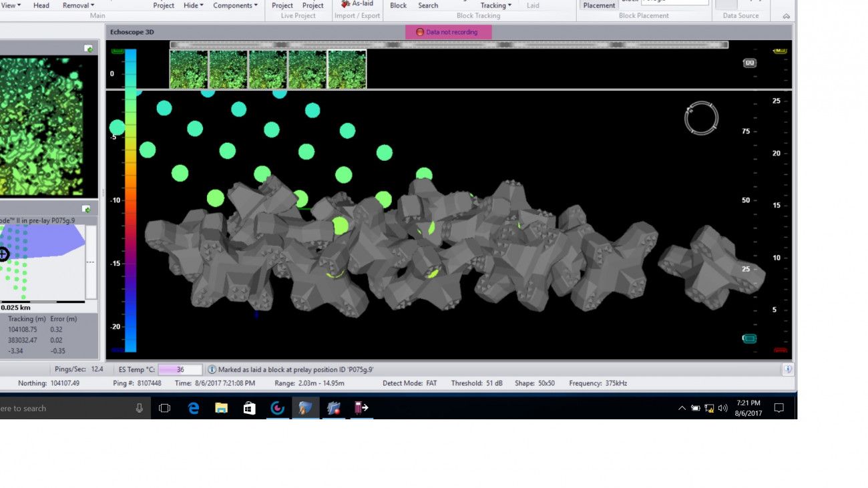Click the taskbar clock showing 7:21 PM
The image size is (868, 488).
(x=748, y=408)
